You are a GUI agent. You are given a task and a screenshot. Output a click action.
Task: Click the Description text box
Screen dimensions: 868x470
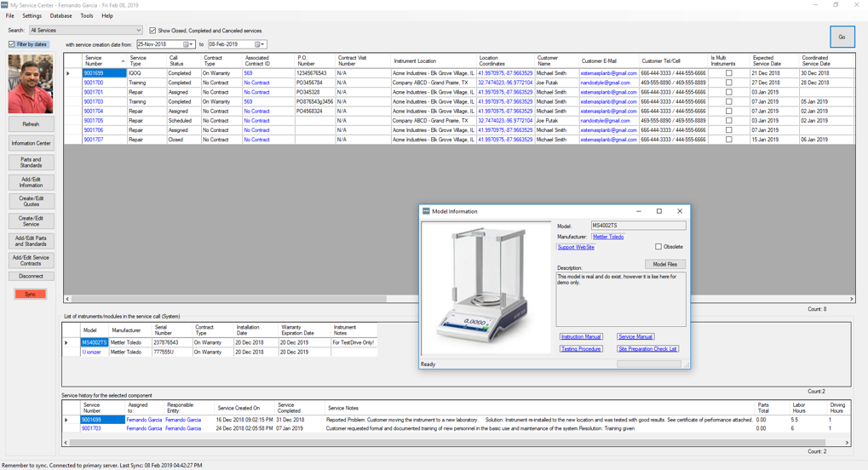[621, 299]
